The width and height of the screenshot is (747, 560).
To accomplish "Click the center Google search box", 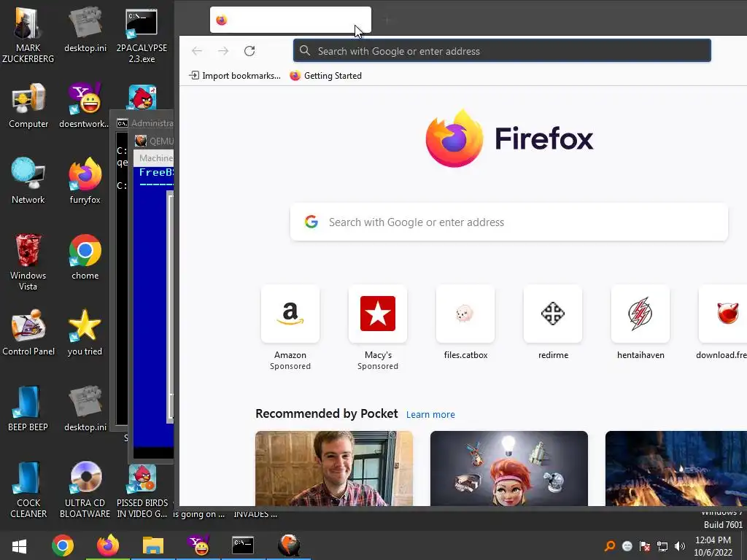I will click(508, 222).
